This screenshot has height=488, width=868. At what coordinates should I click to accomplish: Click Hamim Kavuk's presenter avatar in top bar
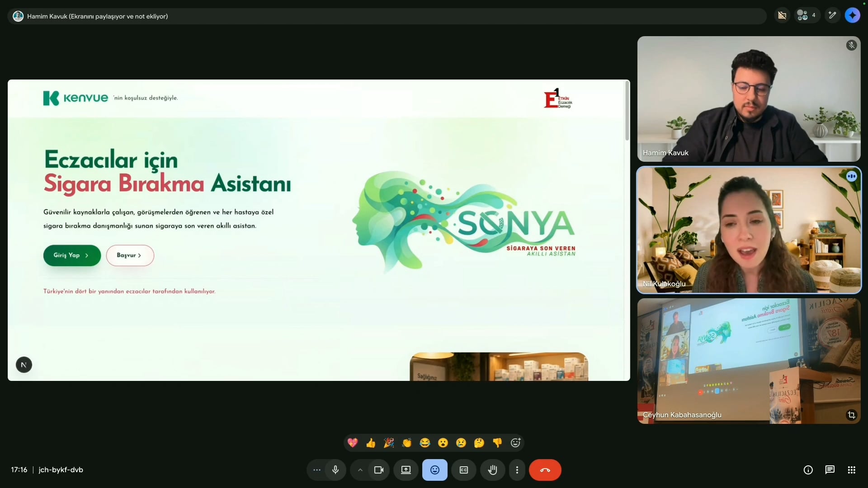pos(18,16)
